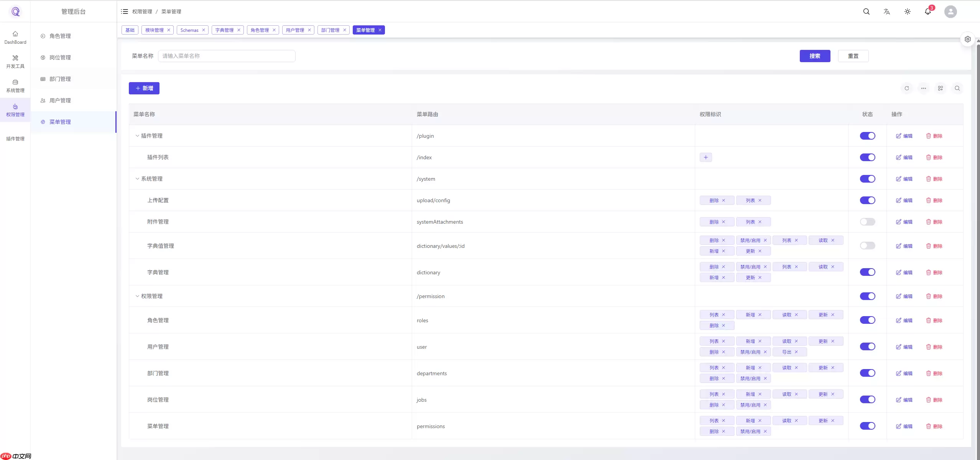Toggle status switch for 插件管理
The height and width of the screenshot is (460, 980).
pyautogui.click(x=867, y=136)
